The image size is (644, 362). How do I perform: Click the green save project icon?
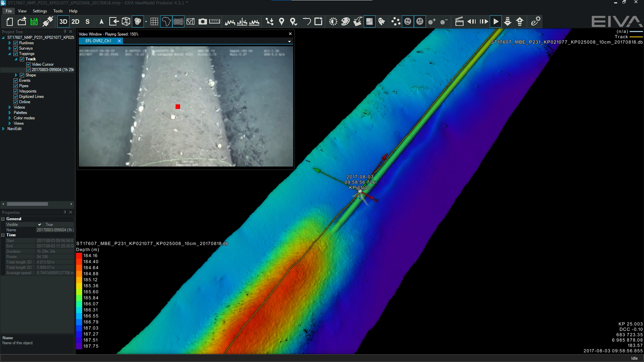[34, 22]
